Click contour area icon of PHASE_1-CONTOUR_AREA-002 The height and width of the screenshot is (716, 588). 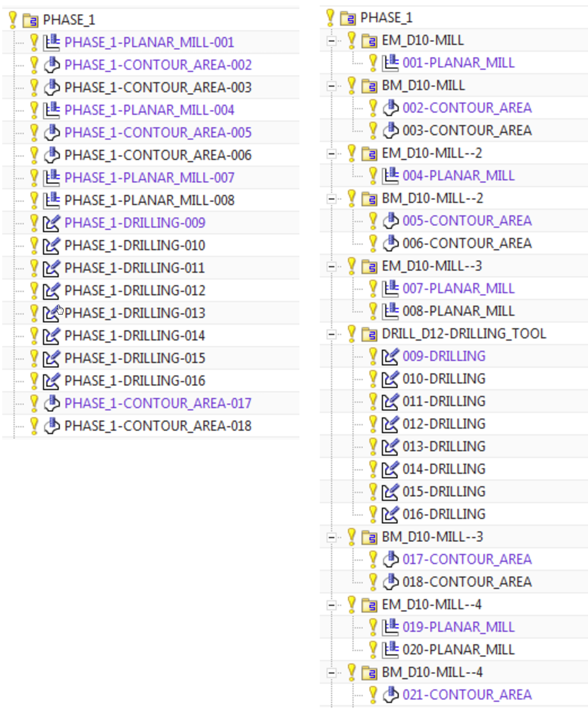click(51, 65)
